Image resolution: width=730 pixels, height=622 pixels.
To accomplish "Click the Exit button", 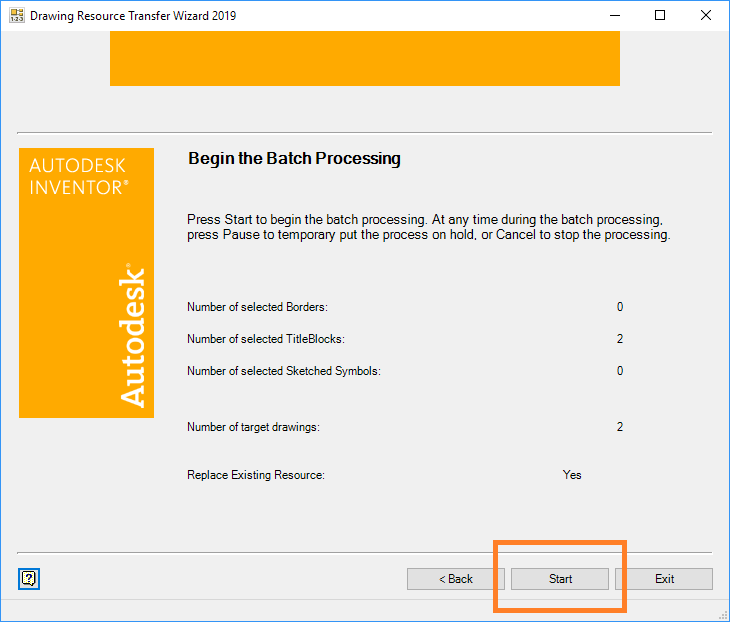I will click(664, 579).
